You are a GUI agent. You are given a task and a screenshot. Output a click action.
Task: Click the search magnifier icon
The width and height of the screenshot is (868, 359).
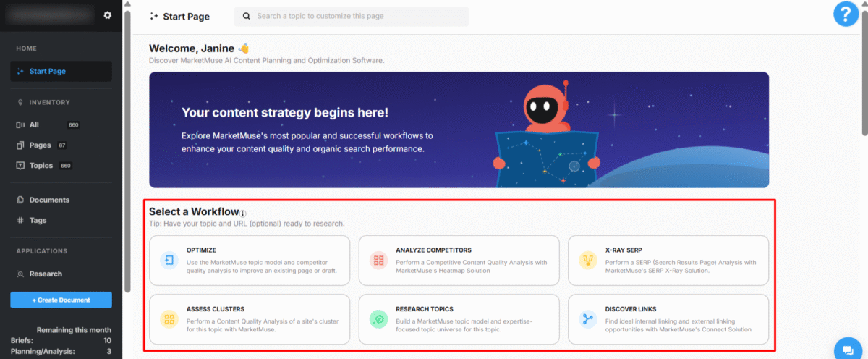click(247, 16)
